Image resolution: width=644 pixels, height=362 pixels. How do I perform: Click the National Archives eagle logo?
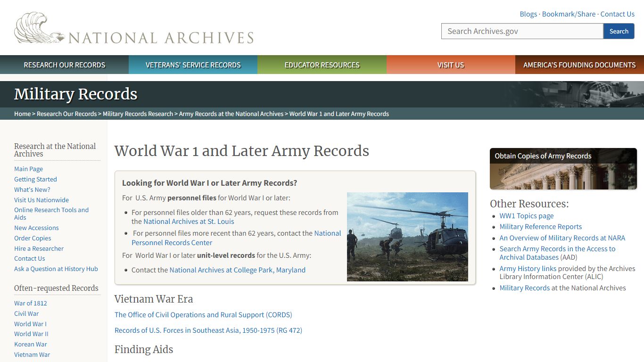point(134,29)
